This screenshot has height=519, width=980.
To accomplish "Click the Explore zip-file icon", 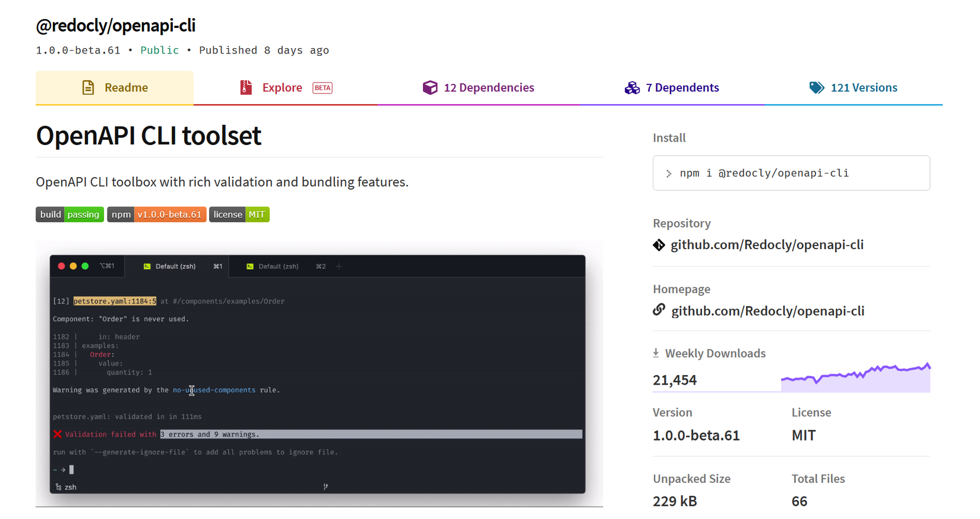I will pyautogui.click(x=246, y=87).
